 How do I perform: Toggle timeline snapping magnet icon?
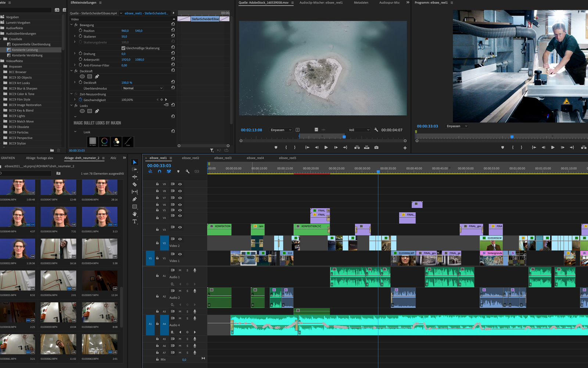(x=159, y=171)
